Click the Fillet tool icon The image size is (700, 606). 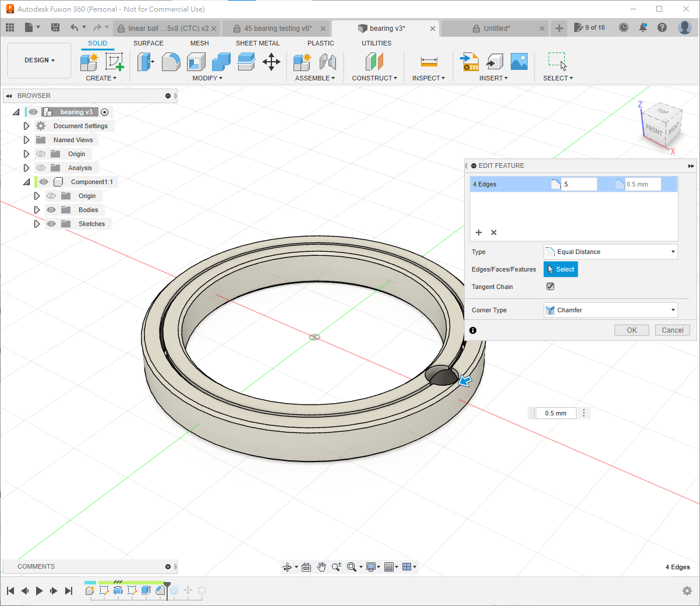tap(171, 62)
